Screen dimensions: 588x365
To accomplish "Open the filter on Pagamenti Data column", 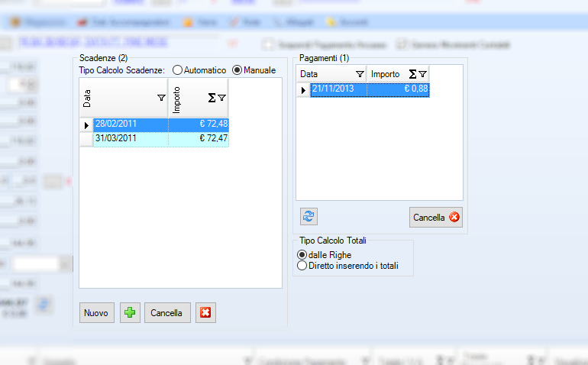I will coord(360,74).
